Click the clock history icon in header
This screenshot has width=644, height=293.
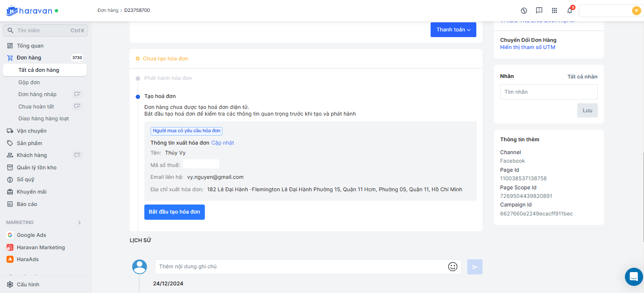(x=524, y=10)
